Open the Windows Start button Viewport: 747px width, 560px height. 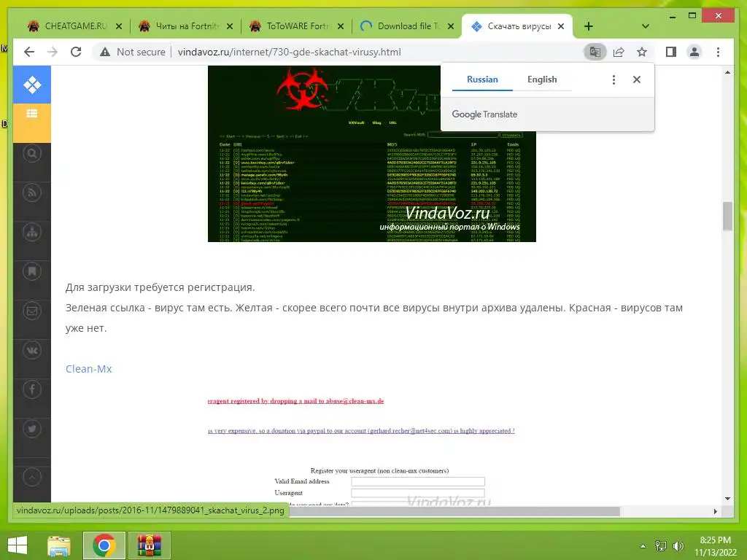coord(18,545)
